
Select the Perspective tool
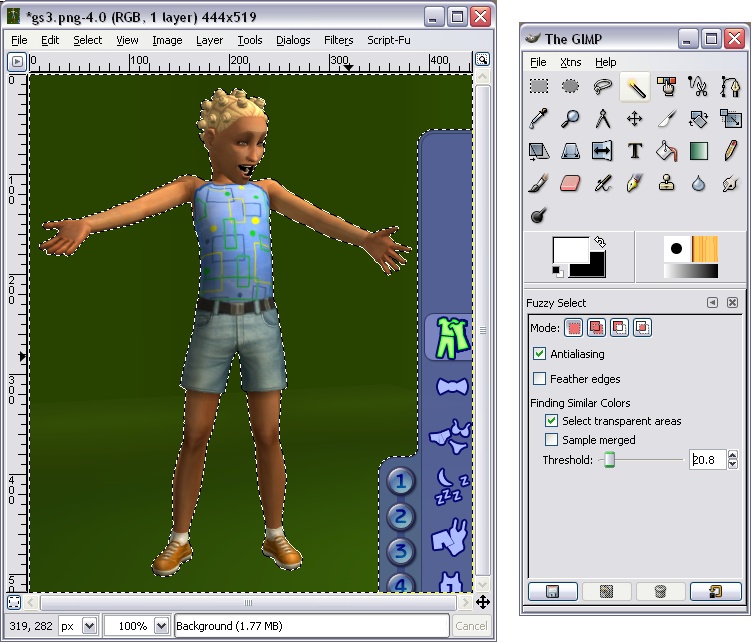pyautogui.click(x=571, y=151)
